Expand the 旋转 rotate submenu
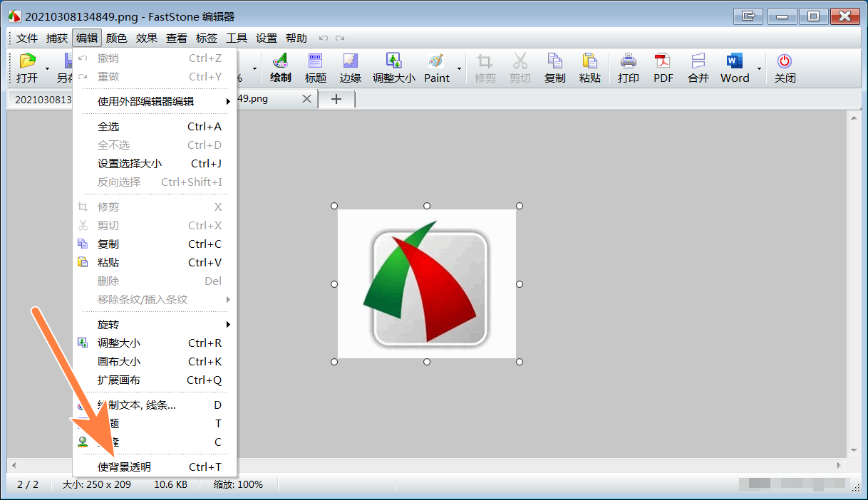 155,324
